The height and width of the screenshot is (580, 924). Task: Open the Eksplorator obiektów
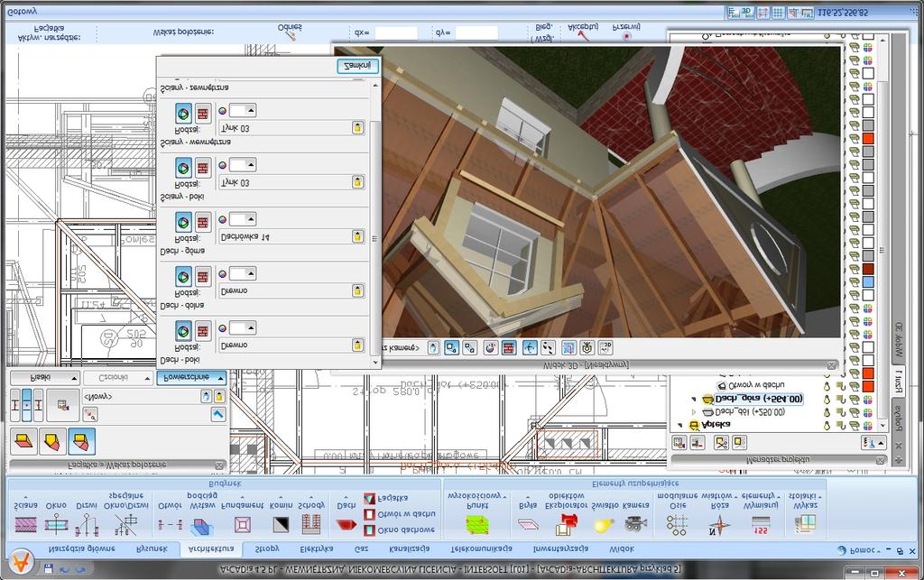(x=567, y=513)
